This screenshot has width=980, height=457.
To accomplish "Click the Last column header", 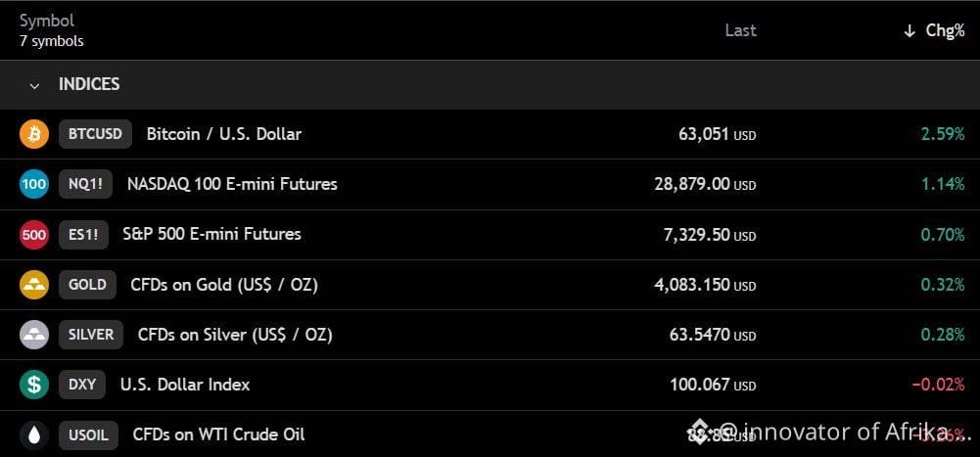I will tap(740, 30).
